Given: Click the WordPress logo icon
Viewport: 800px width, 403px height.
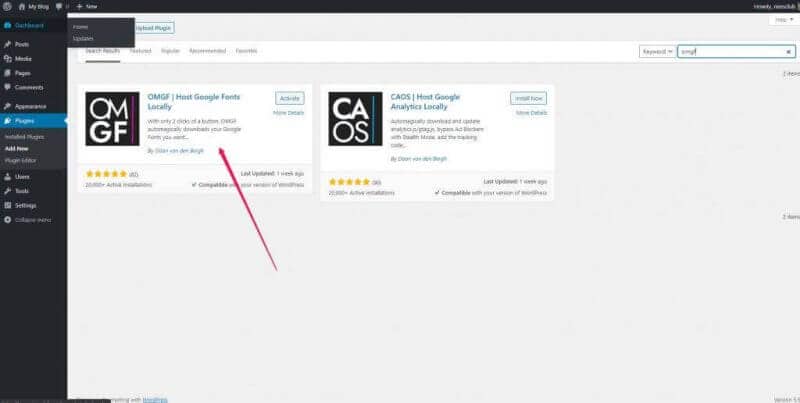Looking at the screenshot, I should click(7, 7).
